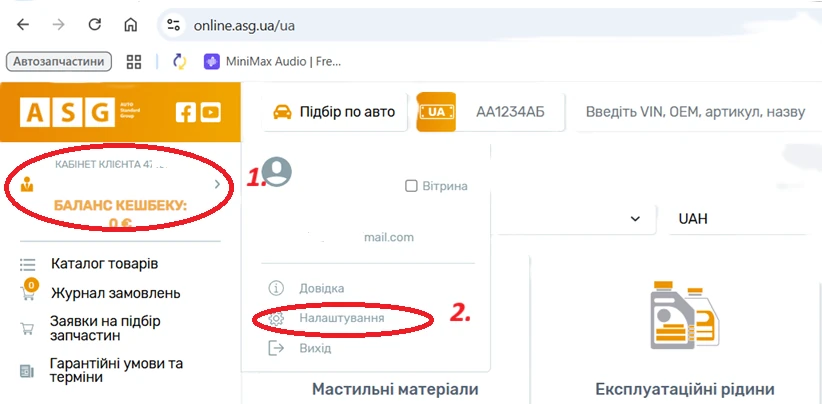Click Баланс кешбеку text
Screen dimensions: 822x404
click(x=120, y=206)
